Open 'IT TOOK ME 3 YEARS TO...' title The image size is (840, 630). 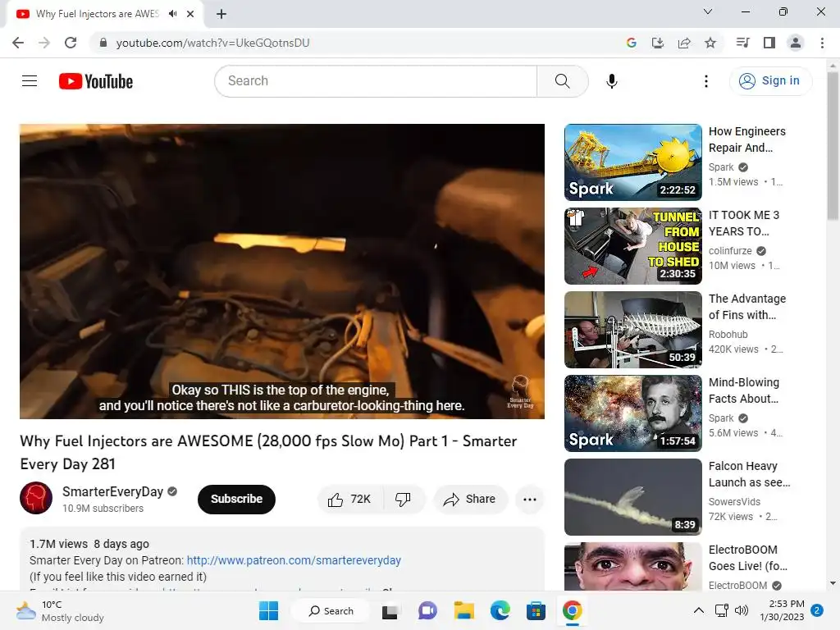[x=744, y=223]
